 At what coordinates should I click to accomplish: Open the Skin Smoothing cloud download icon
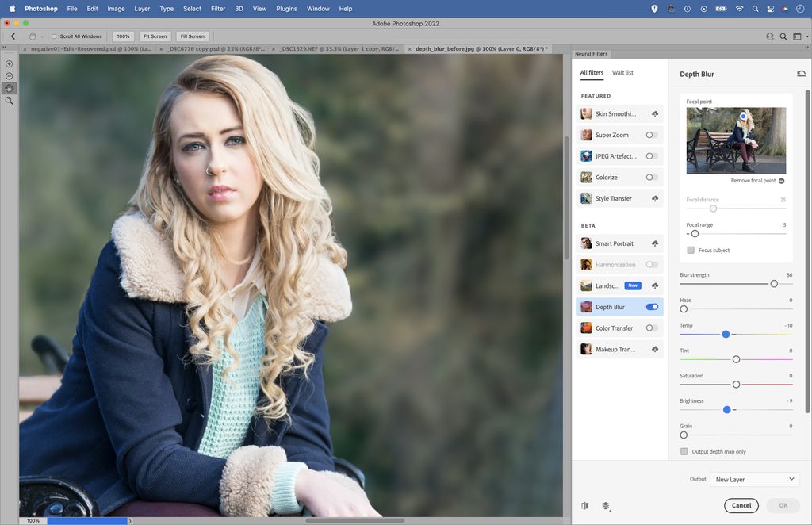point(655,113)
